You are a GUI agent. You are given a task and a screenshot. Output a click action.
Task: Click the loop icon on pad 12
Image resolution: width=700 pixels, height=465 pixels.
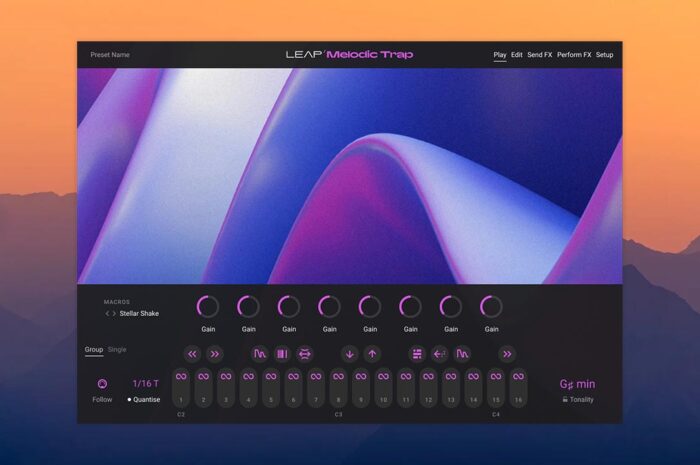tap(428, 377)
